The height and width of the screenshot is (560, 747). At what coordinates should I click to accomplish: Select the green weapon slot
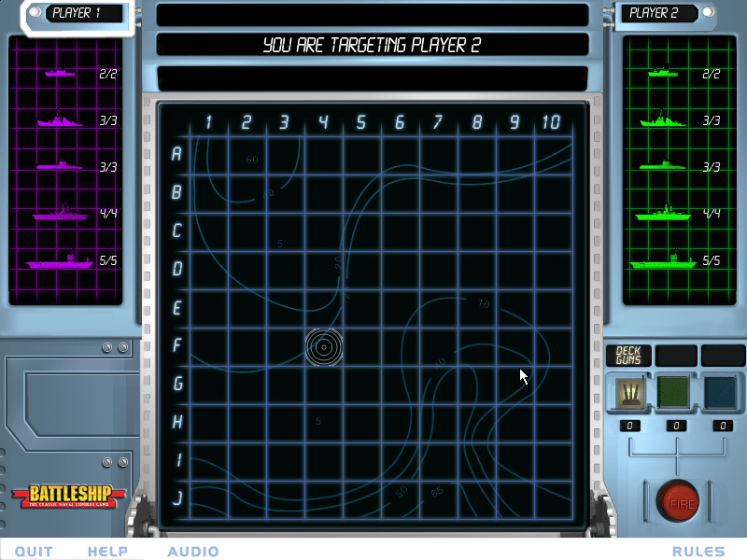673,392
